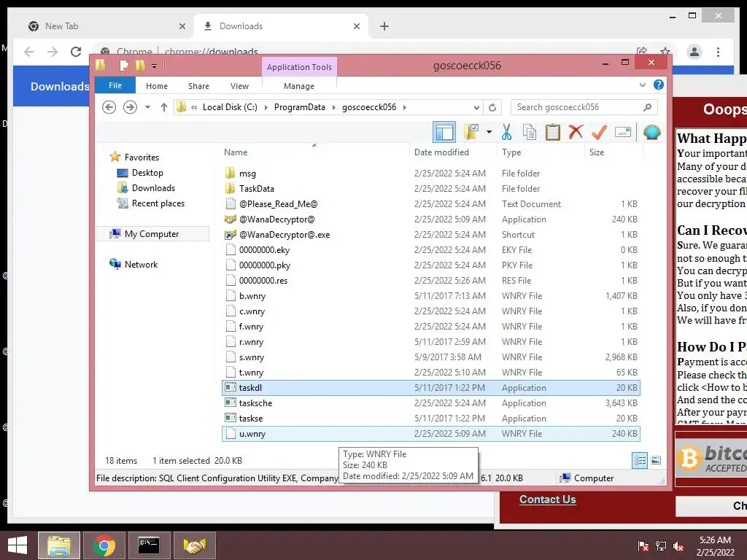Click ProgramData in the address breadcrumb
The image size is (747, 560).
coord(300,107)
